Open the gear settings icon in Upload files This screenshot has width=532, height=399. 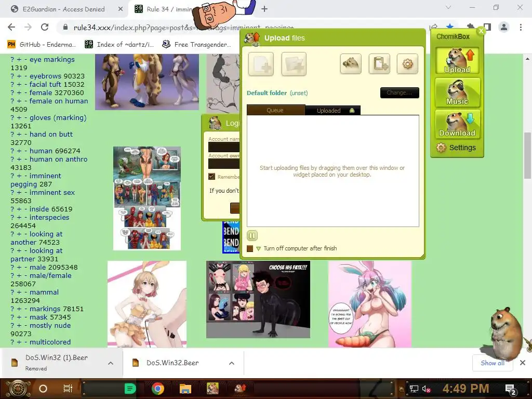coord(407,63)
